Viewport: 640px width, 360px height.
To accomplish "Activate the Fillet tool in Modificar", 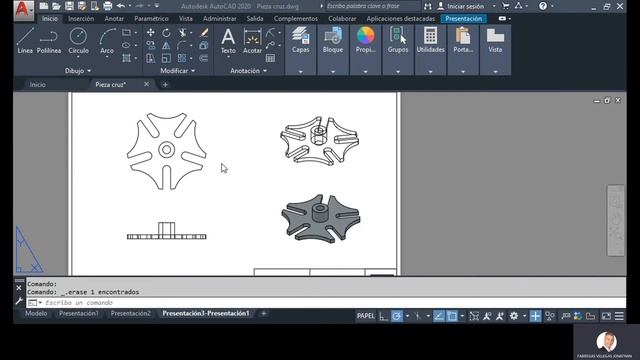I will click(x=182, y=45).
